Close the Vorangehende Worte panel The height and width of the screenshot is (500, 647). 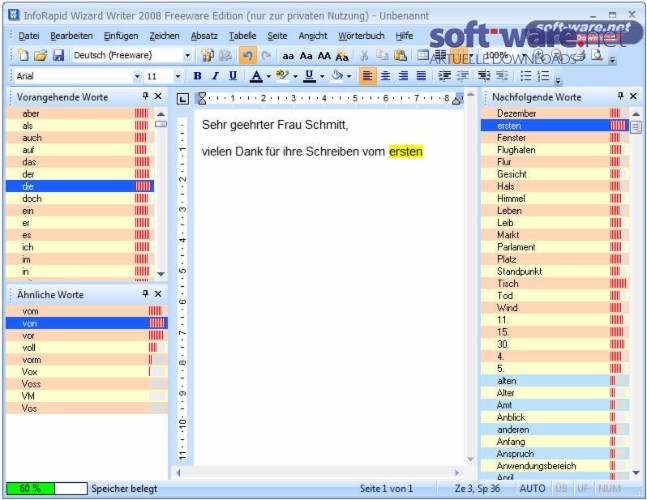click(158, 96)
